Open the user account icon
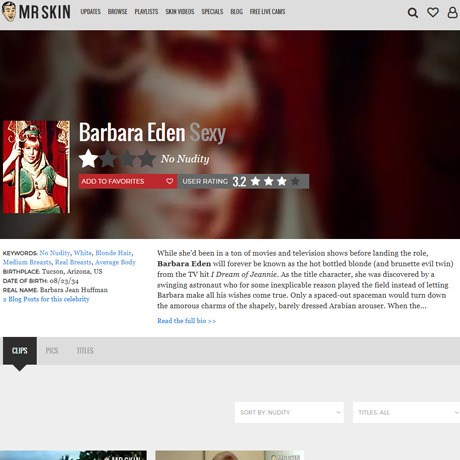 click(x=452, y=12)
